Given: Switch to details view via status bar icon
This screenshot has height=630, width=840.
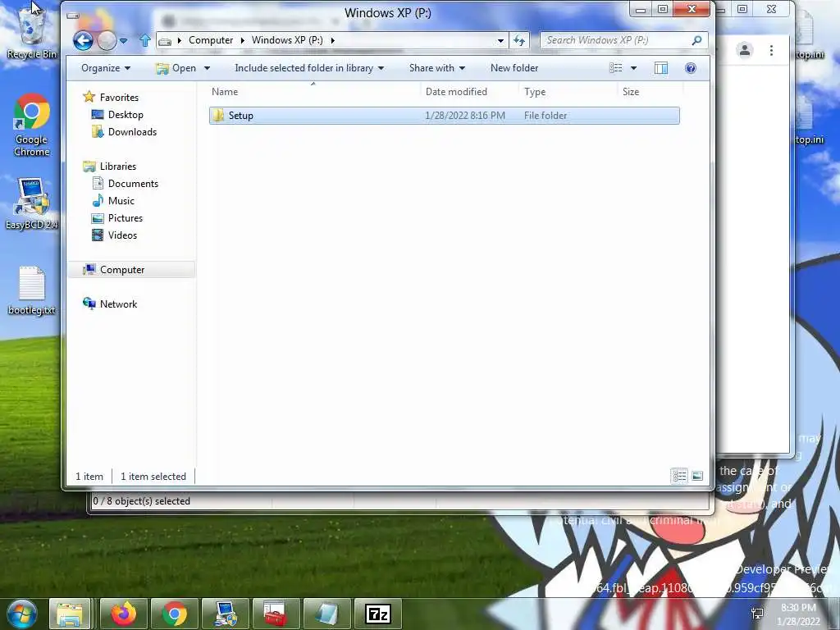Looking at the screenshot, I should tap(680, 476).
